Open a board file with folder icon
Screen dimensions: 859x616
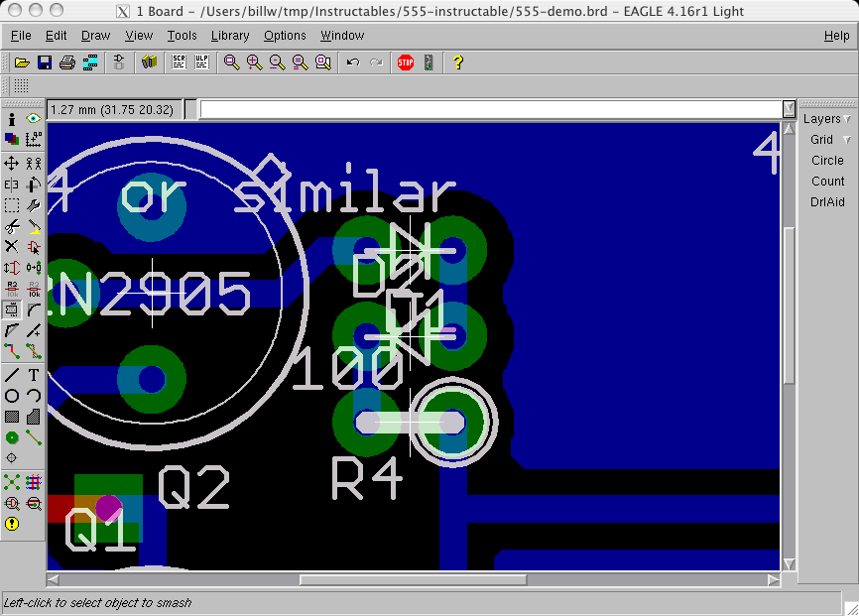click(x=22, y=62)
